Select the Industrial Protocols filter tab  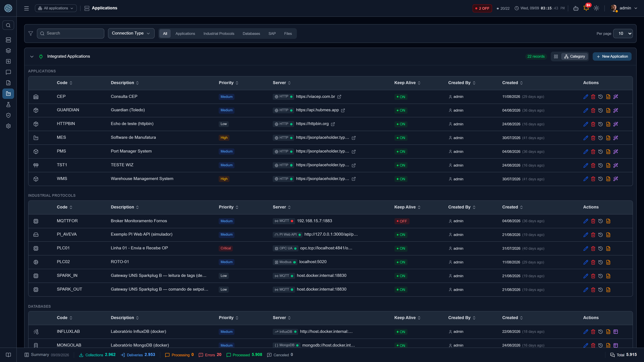219,34
